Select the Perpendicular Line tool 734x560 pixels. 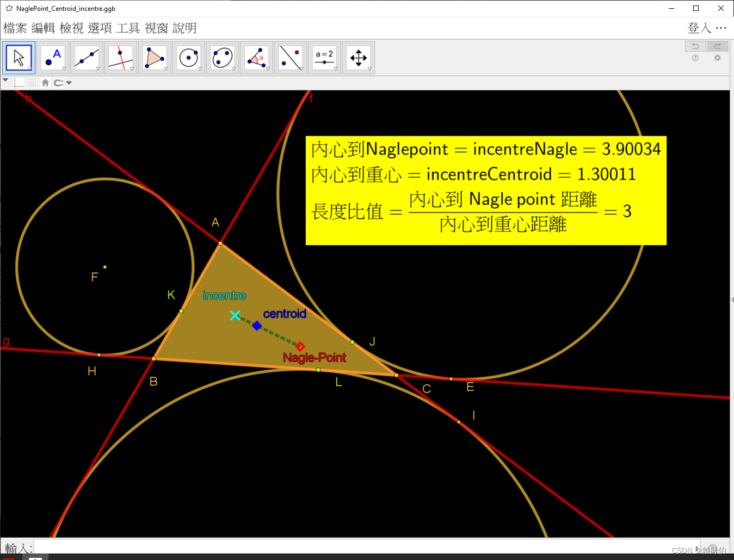(121, 58)
